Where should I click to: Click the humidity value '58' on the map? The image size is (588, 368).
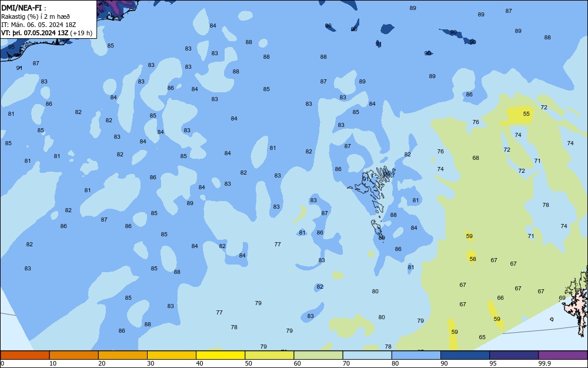tap(473, 259)
